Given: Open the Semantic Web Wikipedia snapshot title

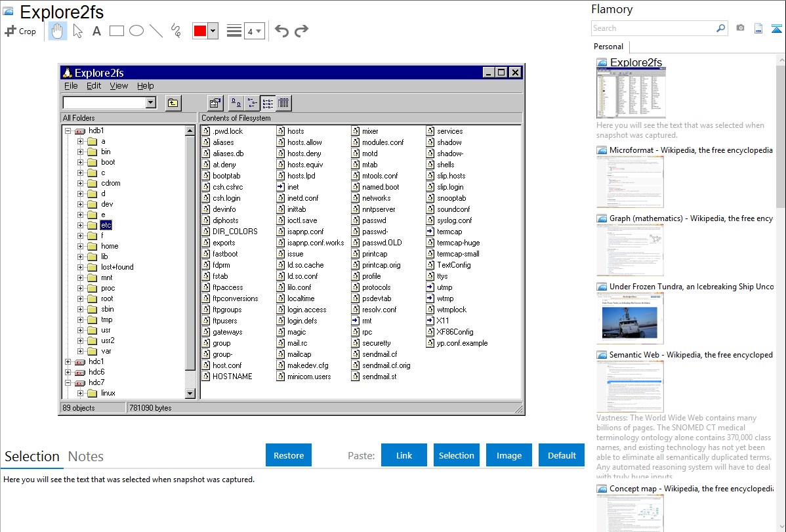Looking at the screenshot, I should 691,354.
